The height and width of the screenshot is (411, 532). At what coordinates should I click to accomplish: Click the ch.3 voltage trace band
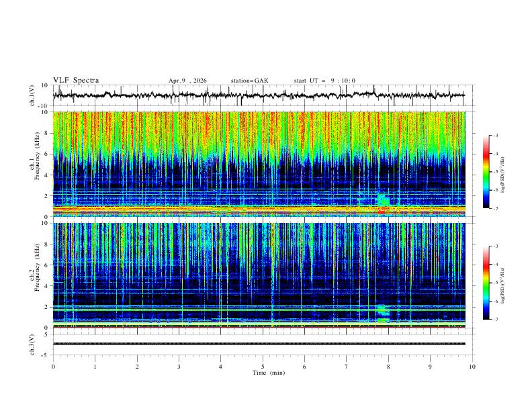click(259, 344)
